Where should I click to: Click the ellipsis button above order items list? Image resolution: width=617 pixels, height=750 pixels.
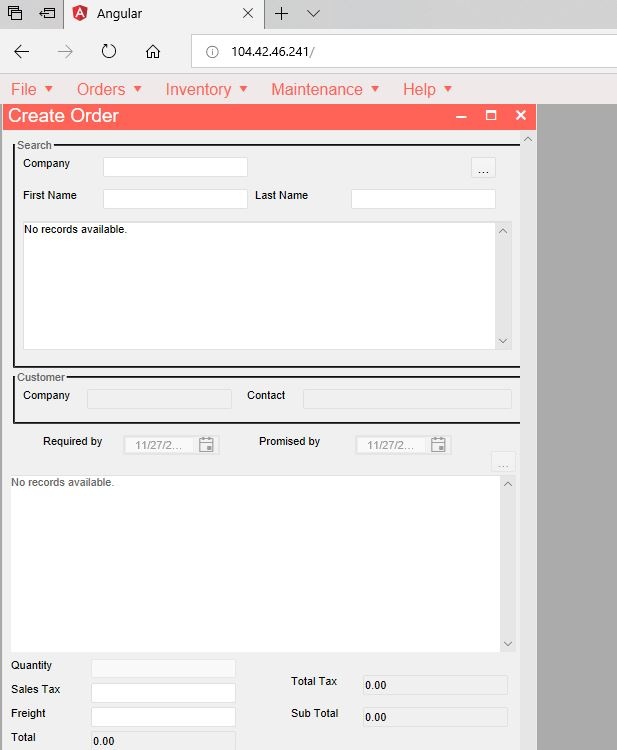[503, 462]
